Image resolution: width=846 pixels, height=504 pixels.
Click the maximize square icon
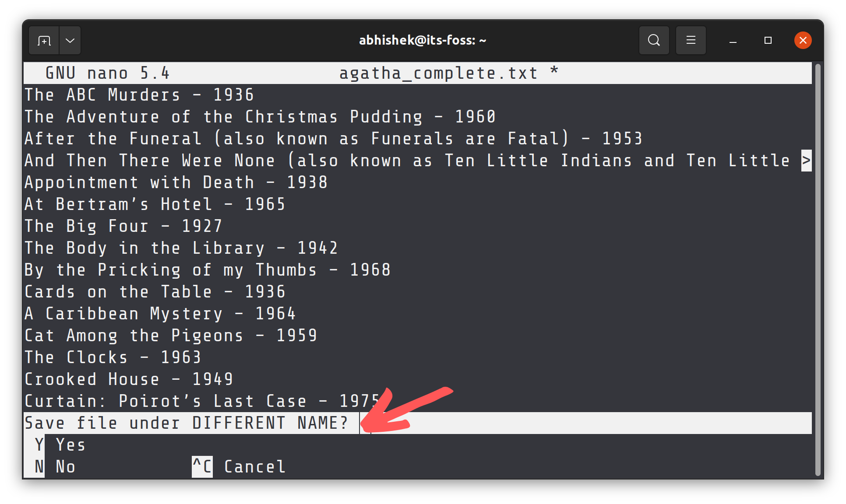click(x=768, y=40)
